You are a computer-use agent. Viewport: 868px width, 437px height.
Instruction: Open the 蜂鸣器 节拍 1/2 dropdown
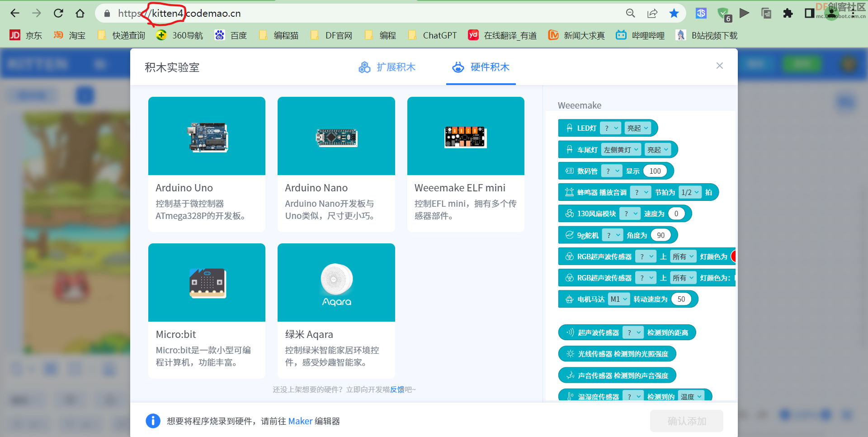[690, 192]
